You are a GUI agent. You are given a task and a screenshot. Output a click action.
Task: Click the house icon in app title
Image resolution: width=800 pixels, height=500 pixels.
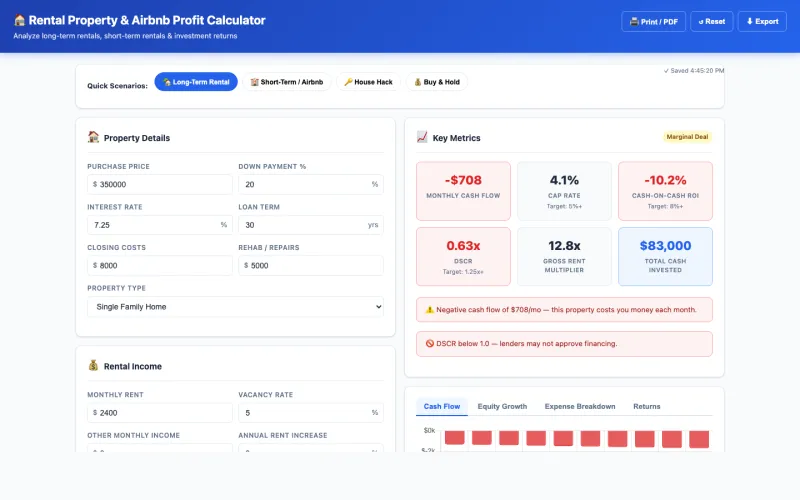[x=19, y=20]
